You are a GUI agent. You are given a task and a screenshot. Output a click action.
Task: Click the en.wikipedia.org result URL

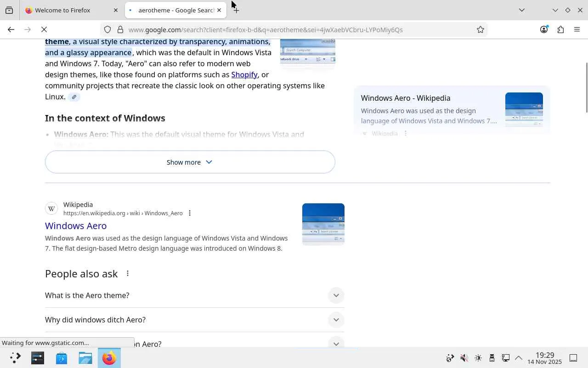tap(123, 213)
